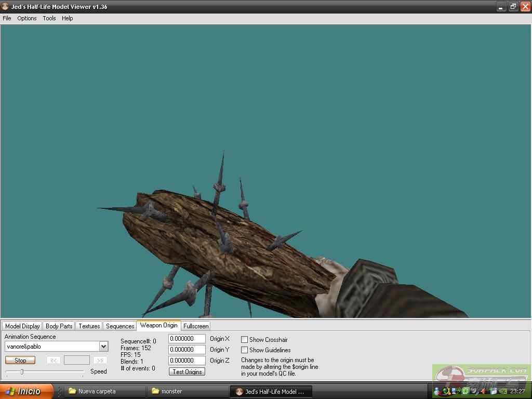
Task: Open the Help menu
Action: (67, 18)
